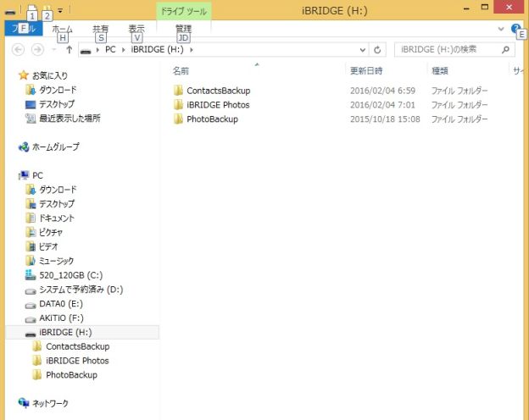The height and width of the screenshot is (420, 529).
Task: Select drive システムで予約済み (D:)
Action: point(81,290)
